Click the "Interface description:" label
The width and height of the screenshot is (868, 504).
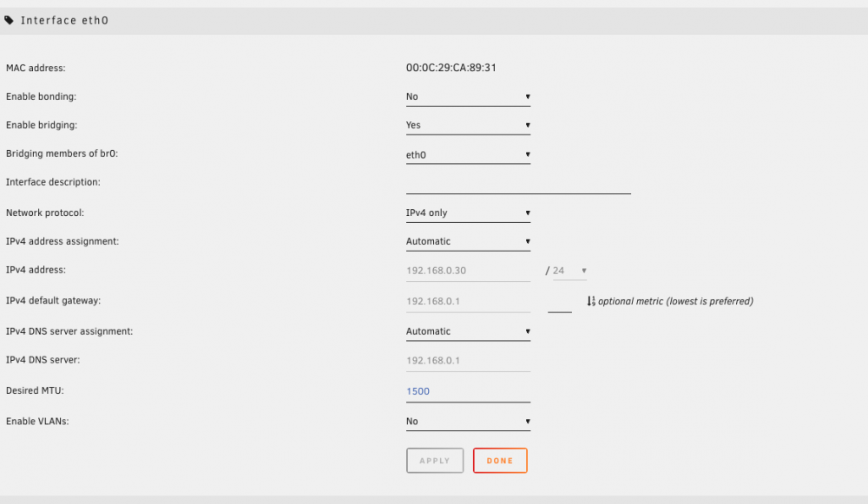coord(53,182)
